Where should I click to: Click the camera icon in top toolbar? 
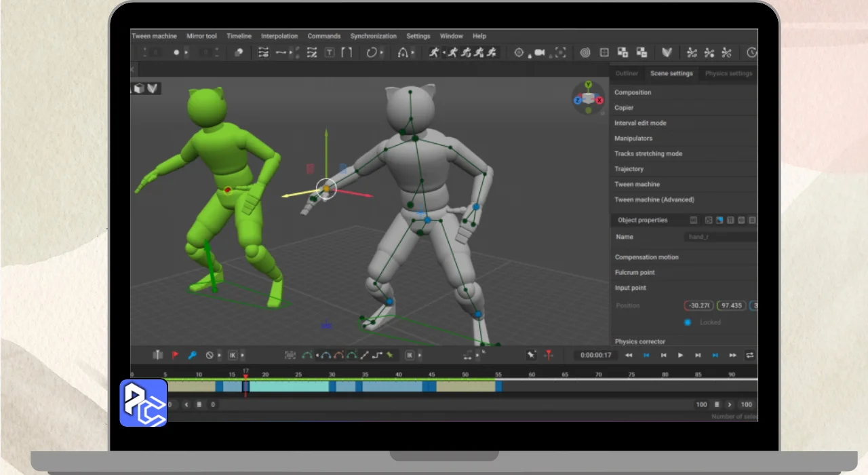point(540,53)
